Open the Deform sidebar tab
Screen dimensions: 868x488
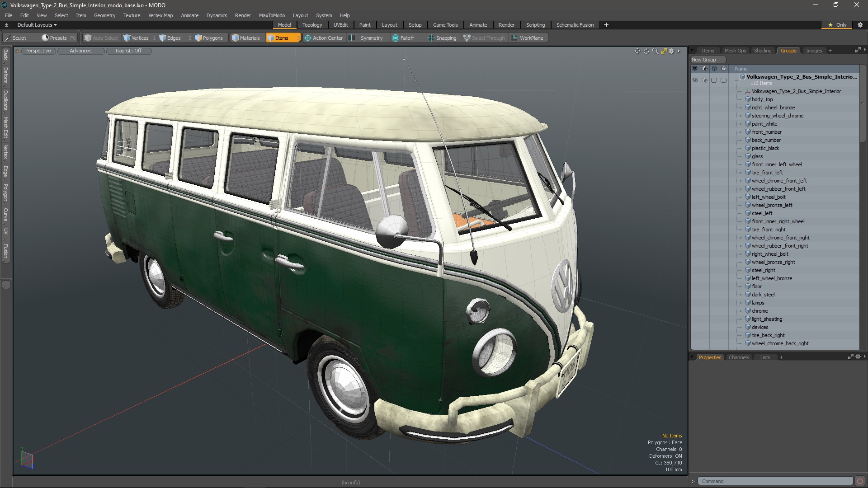(6, 76)
